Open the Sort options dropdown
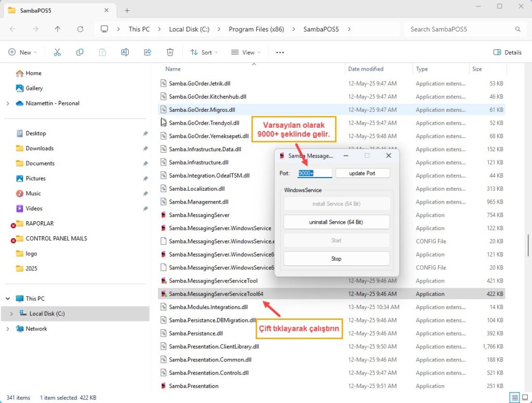Image resolution: width=532 pixels, height=403 pixels. (x=204, y=52)
